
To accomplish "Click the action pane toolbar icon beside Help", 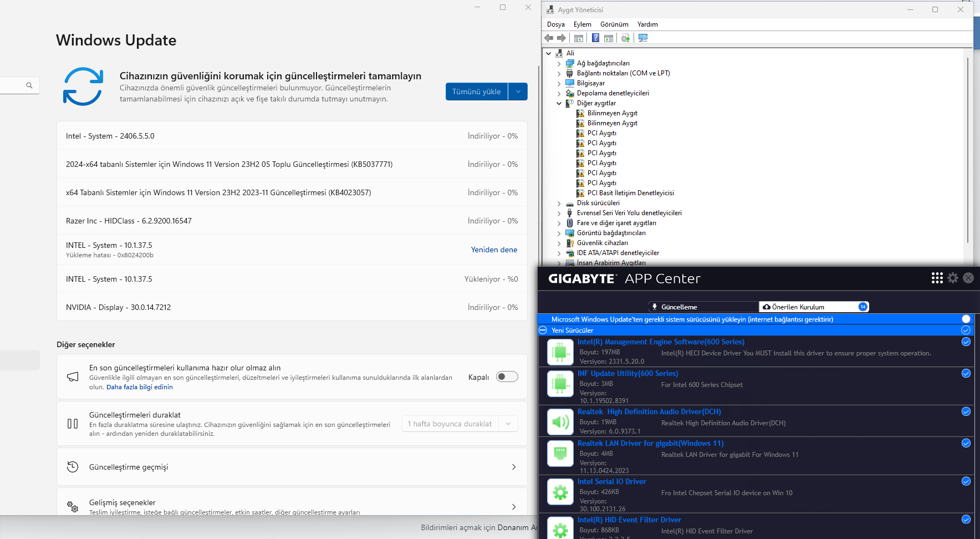I will tap(609, 38).
